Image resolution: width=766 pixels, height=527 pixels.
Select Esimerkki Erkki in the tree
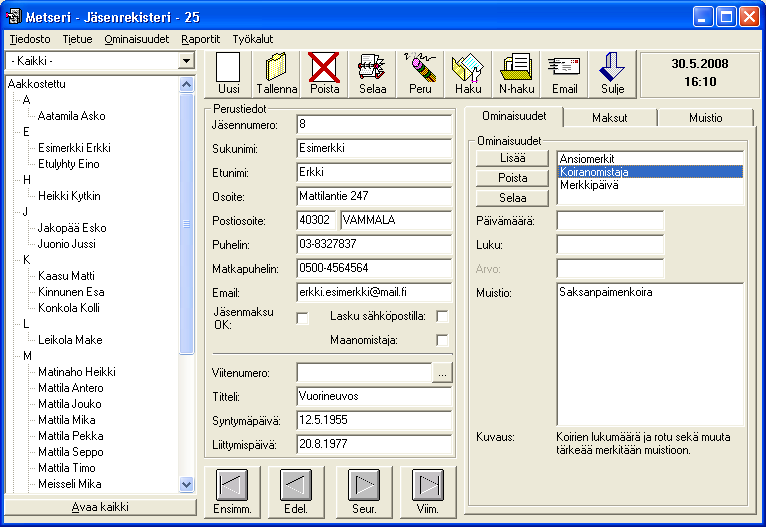[x=74, y=148]
